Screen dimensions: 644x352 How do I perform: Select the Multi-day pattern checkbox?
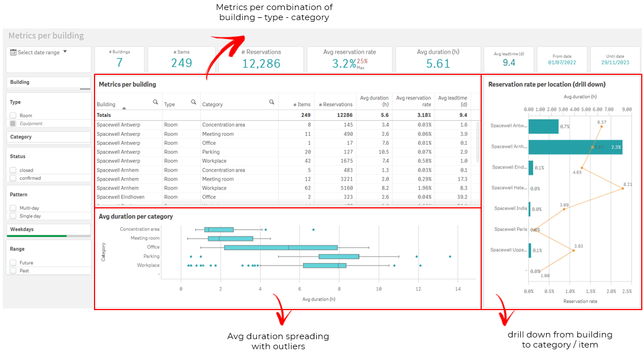13,208
